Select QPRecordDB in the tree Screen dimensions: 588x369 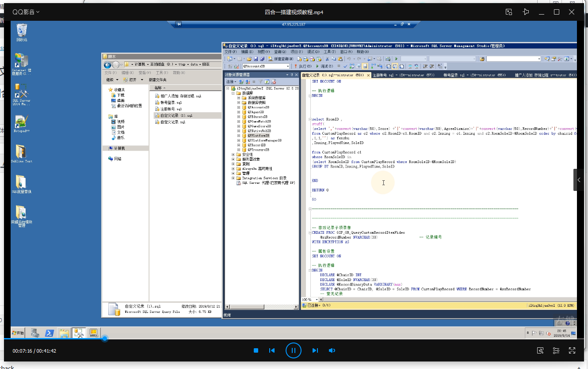click(x=256, y=145)
